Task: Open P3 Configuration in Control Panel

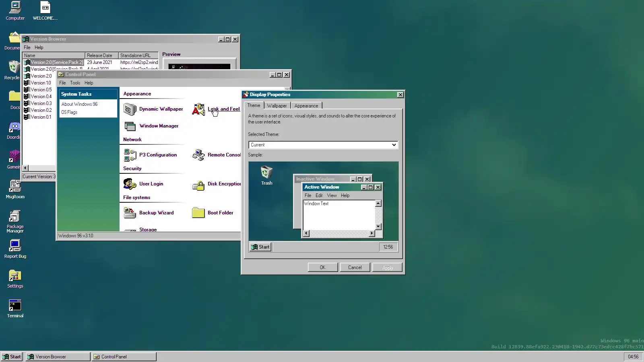Action: click(151, 155)
